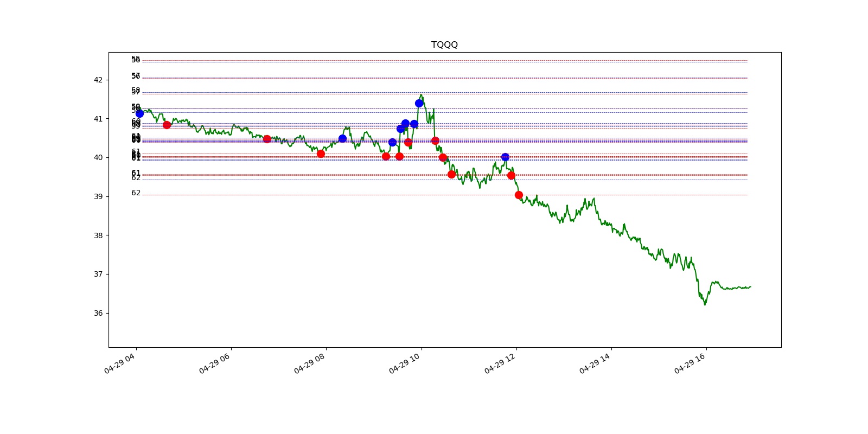Click the red marker between 06 and 08
Image resolution: width=868 pixels, height=434 pixels.
(x=267, y=139)
